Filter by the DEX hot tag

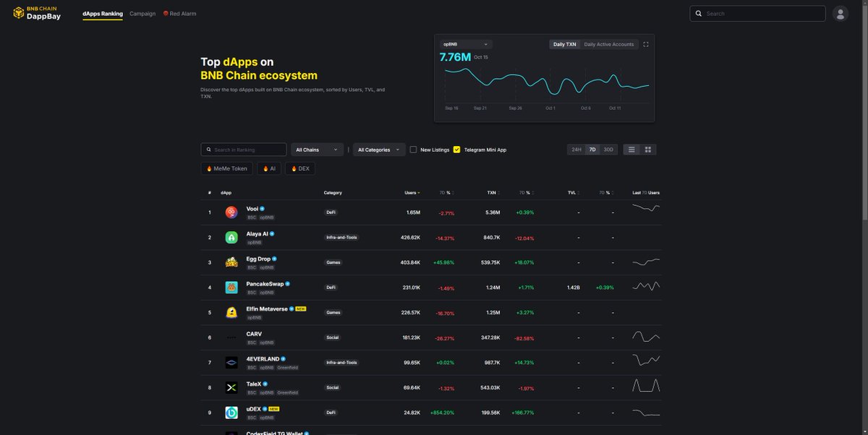[300, 168]
